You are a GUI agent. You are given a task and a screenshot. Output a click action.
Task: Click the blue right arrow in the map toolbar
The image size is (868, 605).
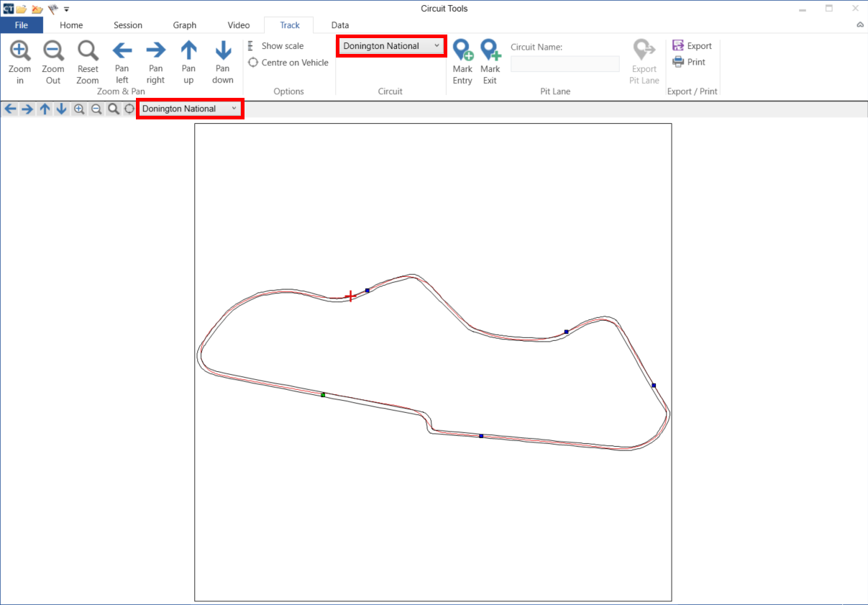pos(27,109)
